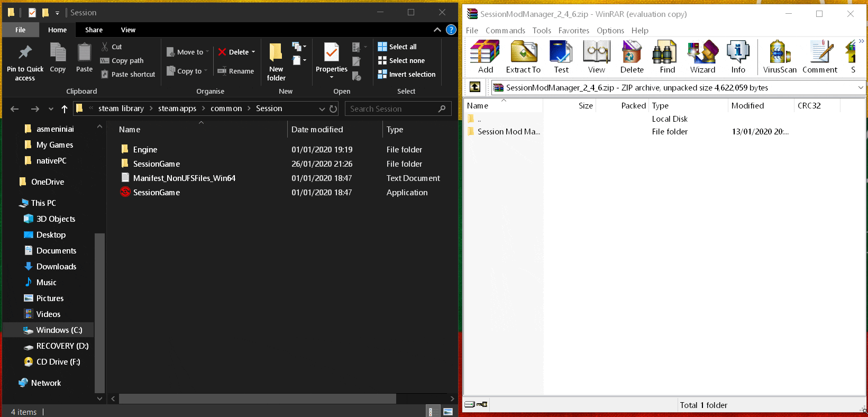Viewport: 868px width, 417px height.
Task: Click the WinRAR Delete toolbar icon
Action: coord(632,57)
